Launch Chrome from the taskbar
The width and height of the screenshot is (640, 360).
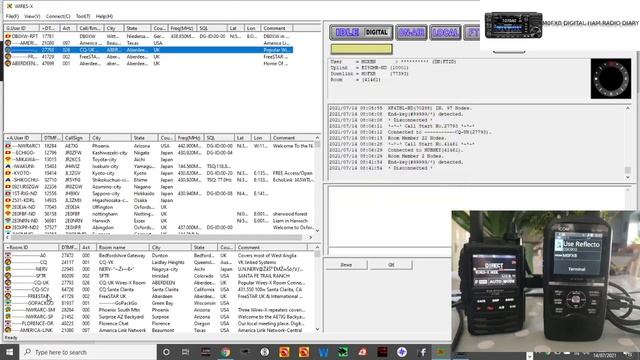point(225,352)
